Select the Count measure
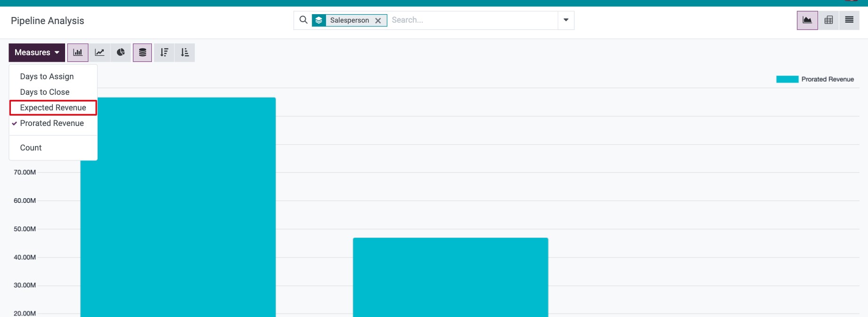The image size is (868, 317). pyautogui.click(x=53, y=148)
